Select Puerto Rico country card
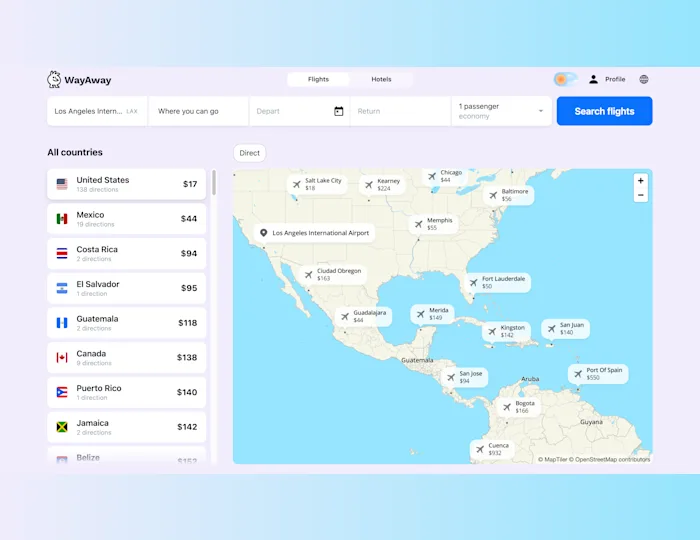This screenshot has width=700, height=540. click(x=126, y=392)
